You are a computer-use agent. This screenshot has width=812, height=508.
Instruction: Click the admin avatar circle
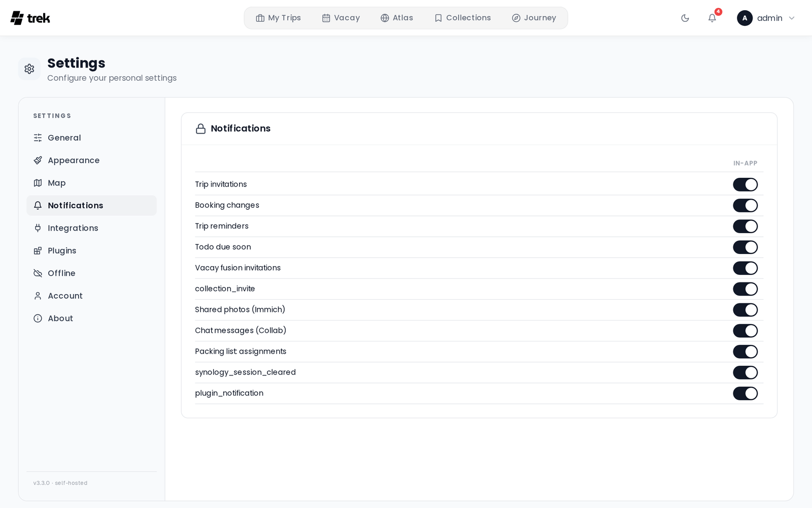(x=745, y=18)
